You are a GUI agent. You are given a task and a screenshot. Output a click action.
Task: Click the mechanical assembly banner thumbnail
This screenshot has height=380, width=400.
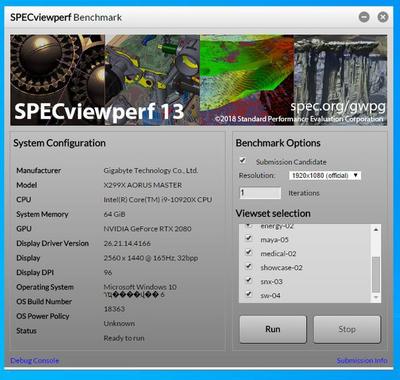click(x=152, y=80)
